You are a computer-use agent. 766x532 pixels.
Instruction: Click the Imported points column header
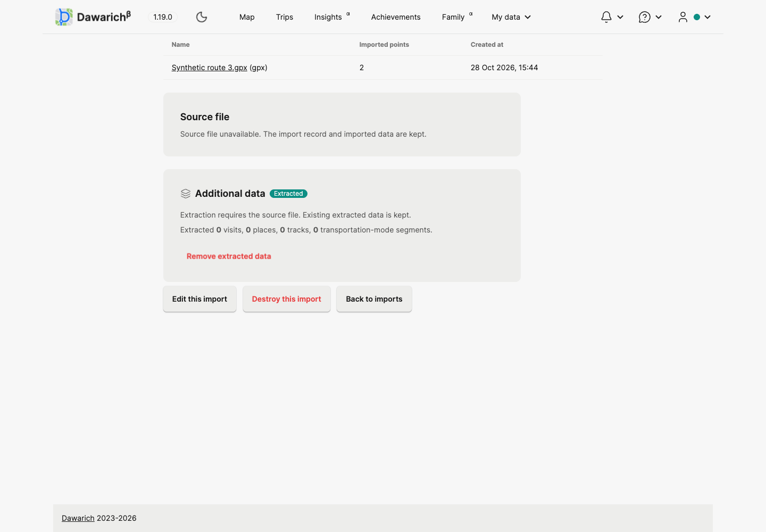(x=384, y=45)
